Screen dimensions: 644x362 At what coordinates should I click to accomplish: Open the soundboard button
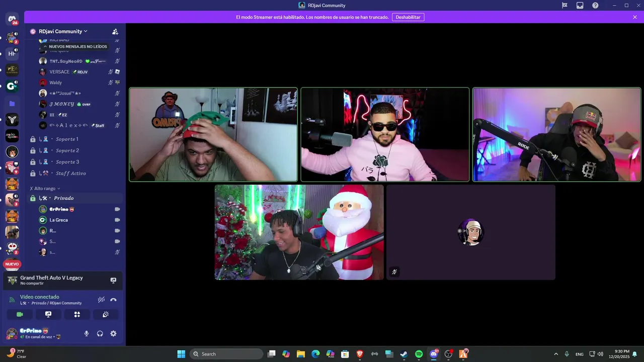106,314
